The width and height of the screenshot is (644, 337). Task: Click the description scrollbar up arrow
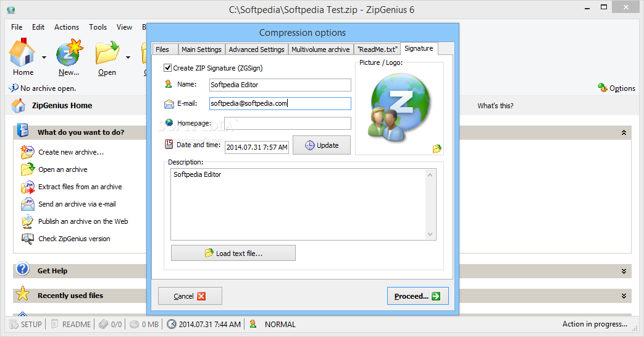pyautogui.click(x=430, y=175)
